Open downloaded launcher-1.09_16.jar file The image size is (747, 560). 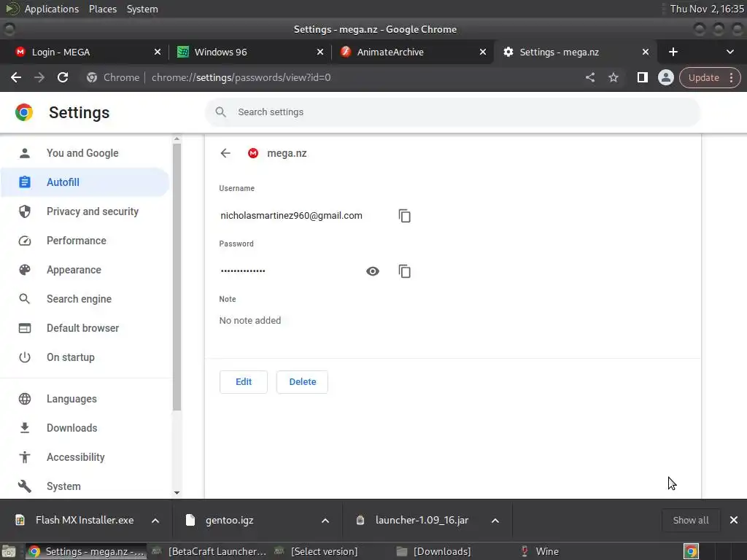coord(414,520)
